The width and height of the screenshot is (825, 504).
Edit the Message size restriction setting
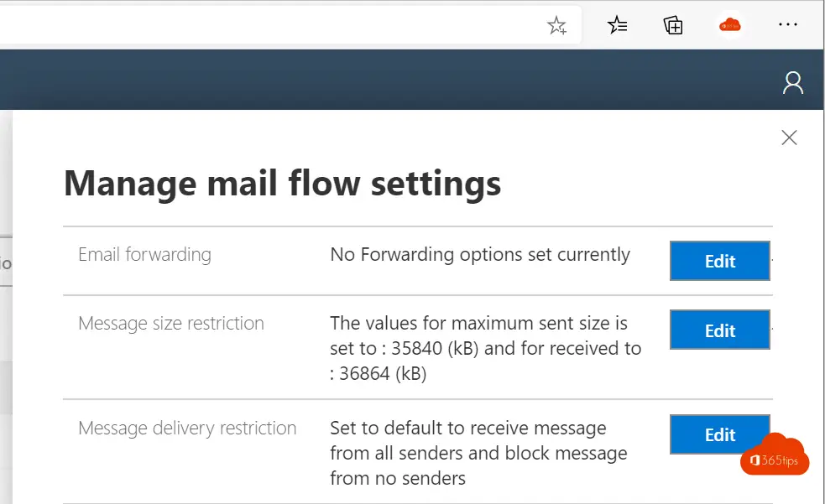pos(719,330)
